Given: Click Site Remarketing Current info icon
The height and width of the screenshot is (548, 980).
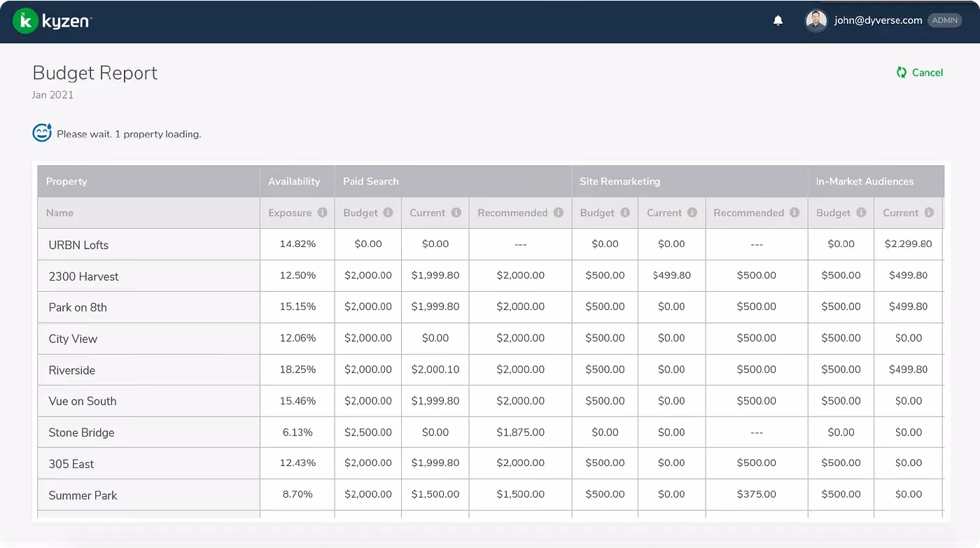Looking at the screenshot, I should coord(692,213).
